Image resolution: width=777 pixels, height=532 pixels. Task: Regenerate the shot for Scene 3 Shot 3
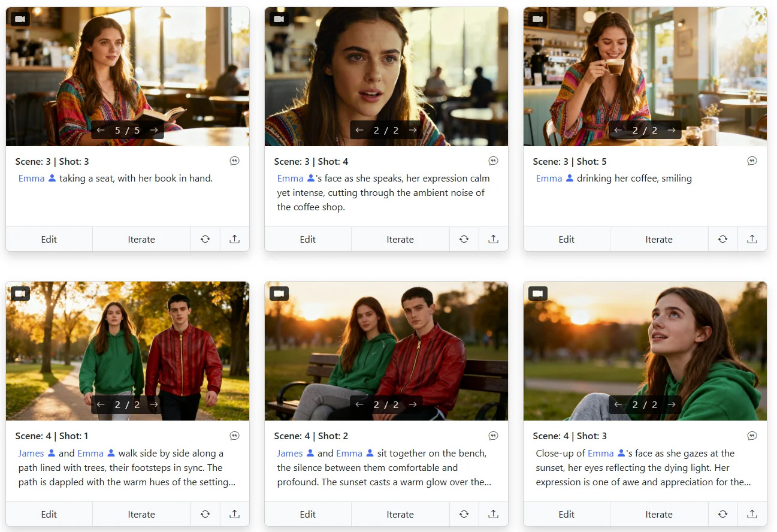[x=205, y=239]
